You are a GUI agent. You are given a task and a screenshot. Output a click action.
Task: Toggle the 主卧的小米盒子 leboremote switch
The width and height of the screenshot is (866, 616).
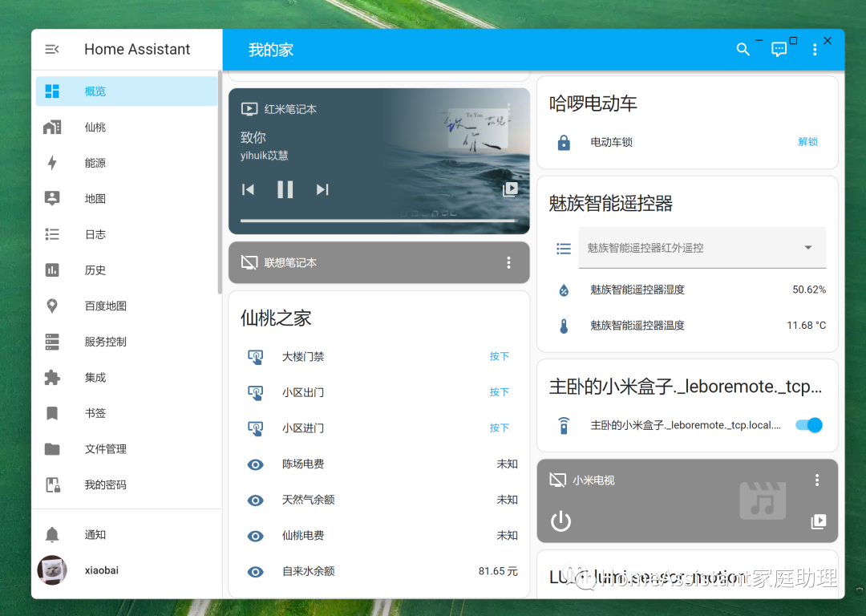(808, 425)
